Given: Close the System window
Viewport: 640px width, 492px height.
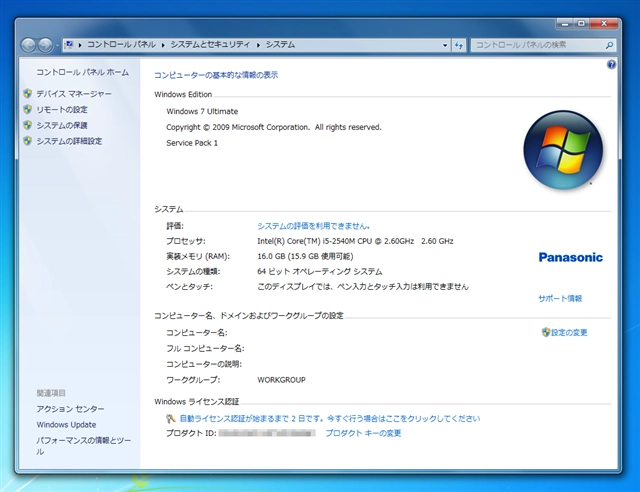Looking at the screenshot, I should pos(604,24).
